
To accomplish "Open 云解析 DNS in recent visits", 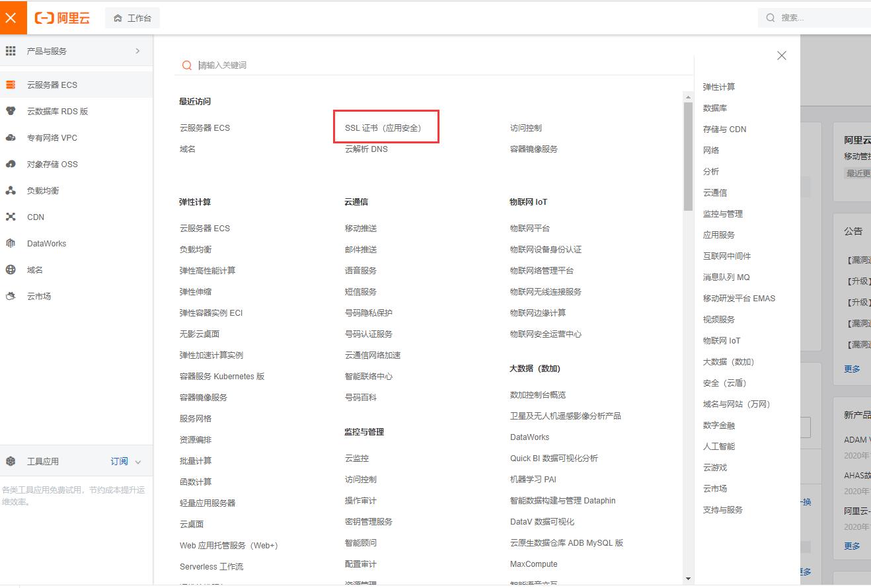I will [x=366, y=149].
